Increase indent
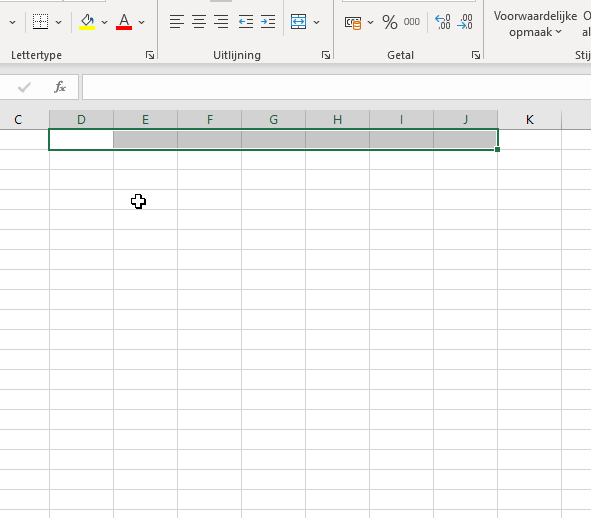 point(268,21)
